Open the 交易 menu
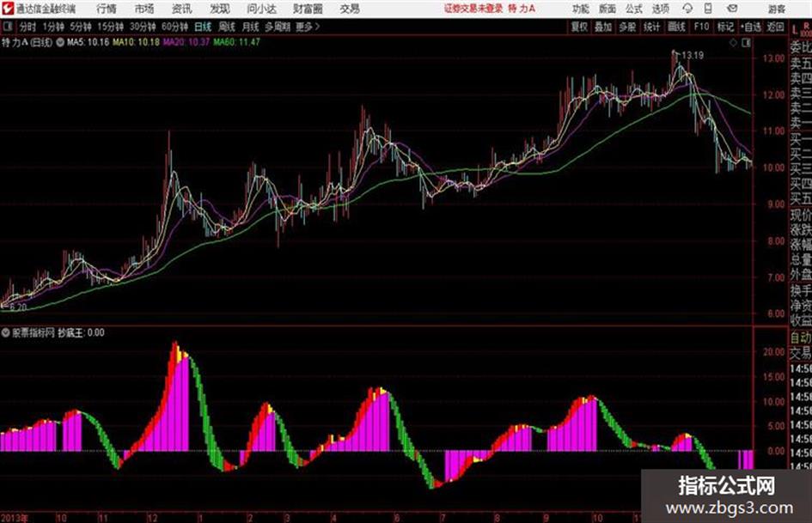The image size is (812, 523). [x=350, y=9]
